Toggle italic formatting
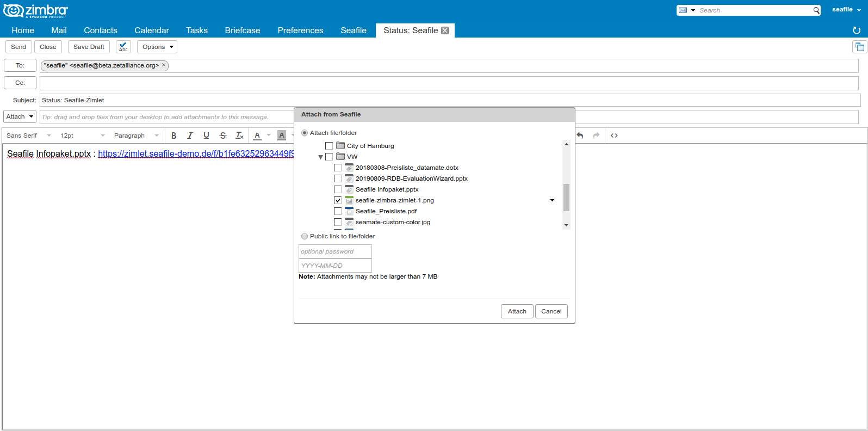The height and width of the screenshot is (431, 868). (190, 136)
